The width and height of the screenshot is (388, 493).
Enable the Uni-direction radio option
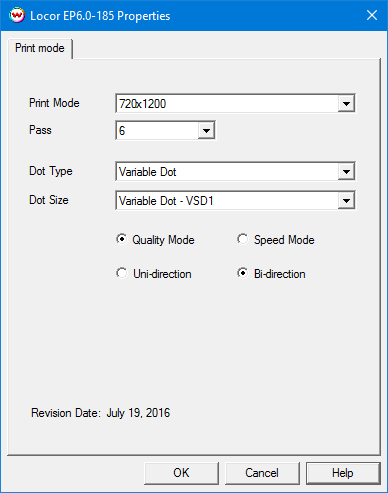122,273
